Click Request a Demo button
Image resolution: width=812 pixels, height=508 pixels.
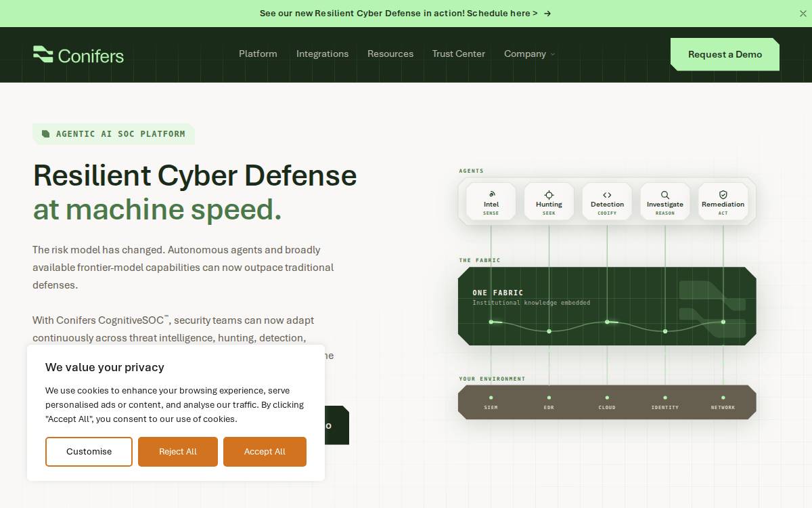point(725,54)
